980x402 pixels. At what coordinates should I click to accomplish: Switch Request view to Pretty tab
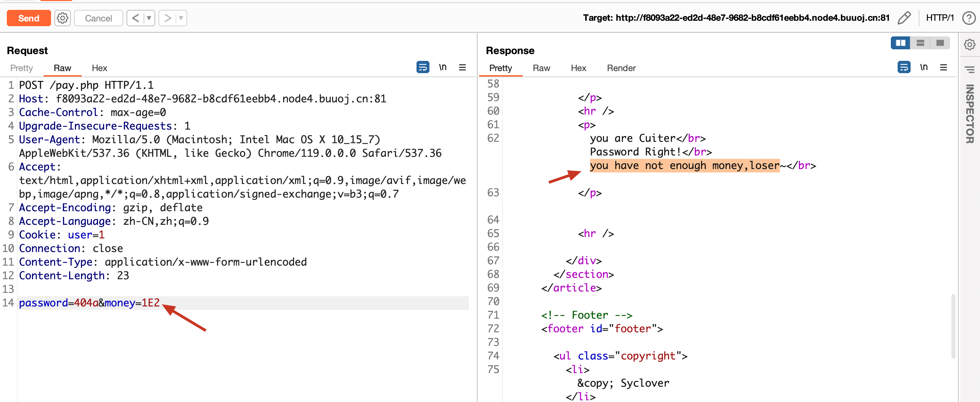(x=21, y=68)
